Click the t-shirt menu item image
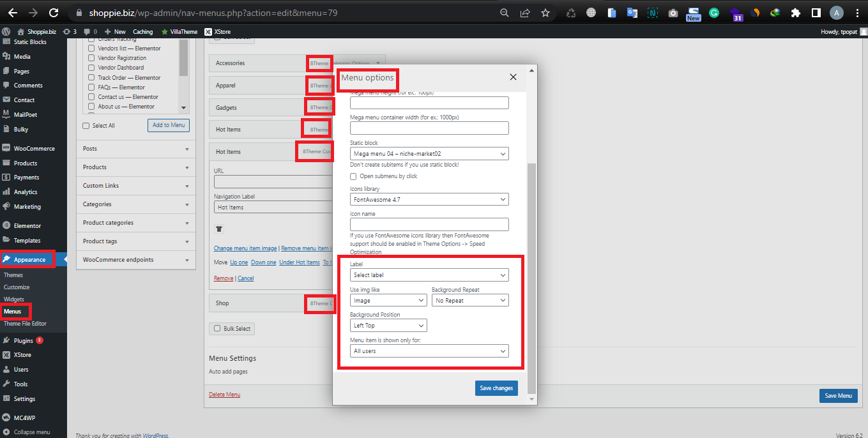This screenshot has height=438, width=868. [x=220, y=228]
